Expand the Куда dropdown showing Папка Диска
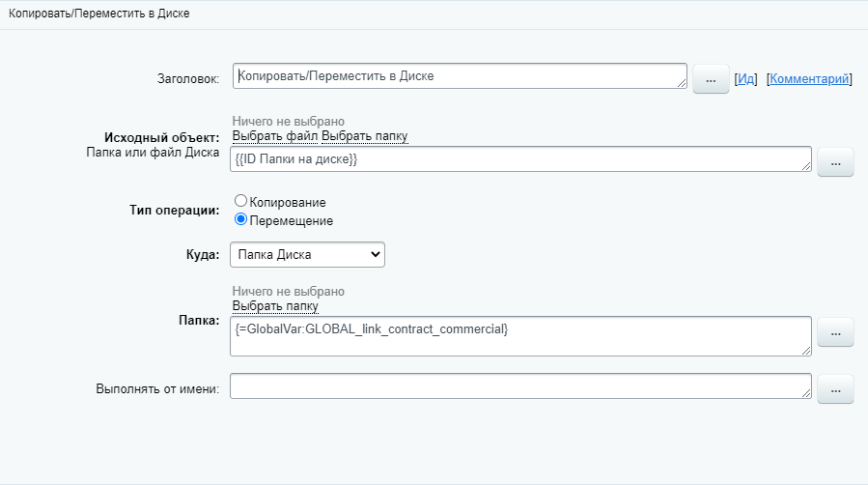868x485 pixels. pyautogui.click(x=307, y=255)
